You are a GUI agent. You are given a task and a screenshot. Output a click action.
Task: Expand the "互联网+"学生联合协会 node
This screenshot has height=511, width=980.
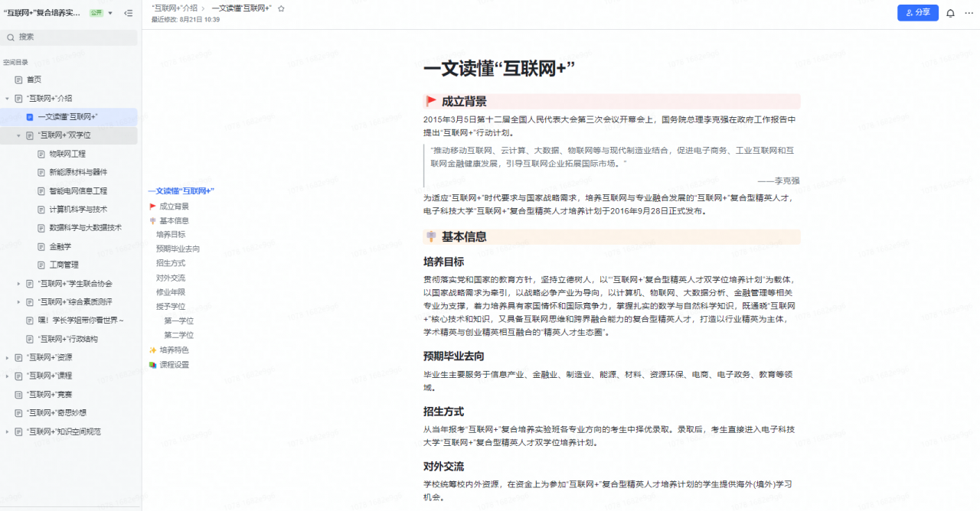click(18, 284)
